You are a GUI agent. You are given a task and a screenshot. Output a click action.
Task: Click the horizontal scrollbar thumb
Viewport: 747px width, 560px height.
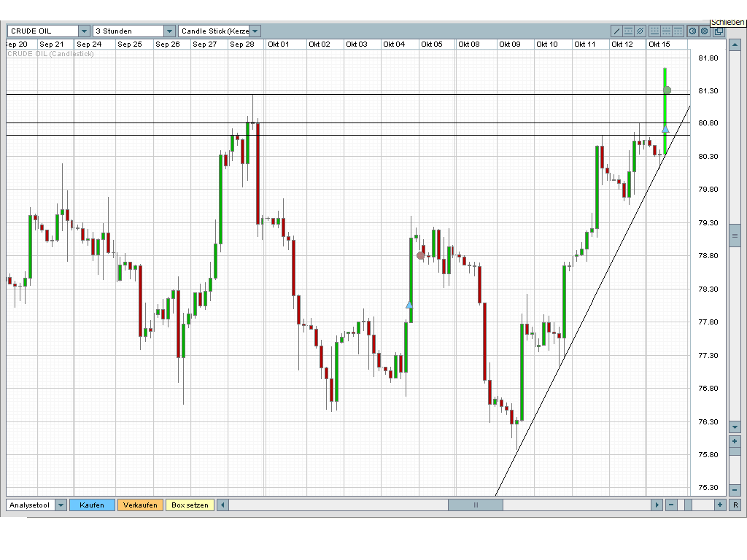click(476, 505)
